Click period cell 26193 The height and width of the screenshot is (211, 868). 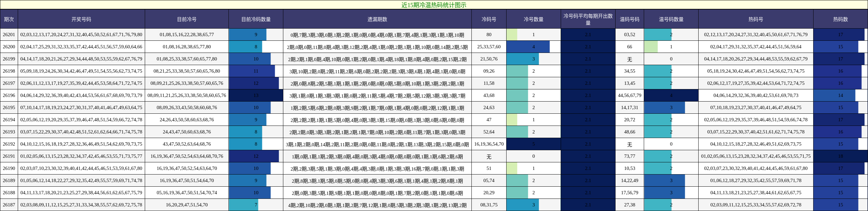pyautogui.click(x=9, y=132)
